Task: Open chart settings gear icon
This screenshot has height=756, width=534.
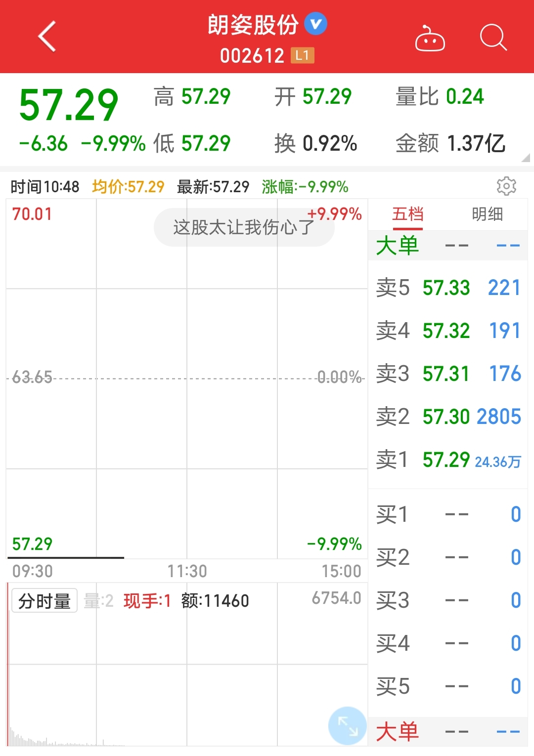Action: pos(506,186)
